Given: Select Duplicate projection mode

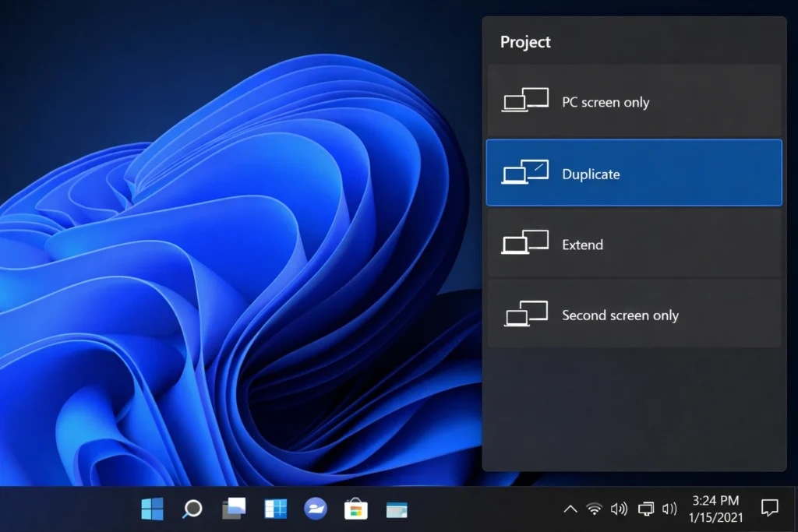Looking at the screenshot, I should [x=634, y=173].
